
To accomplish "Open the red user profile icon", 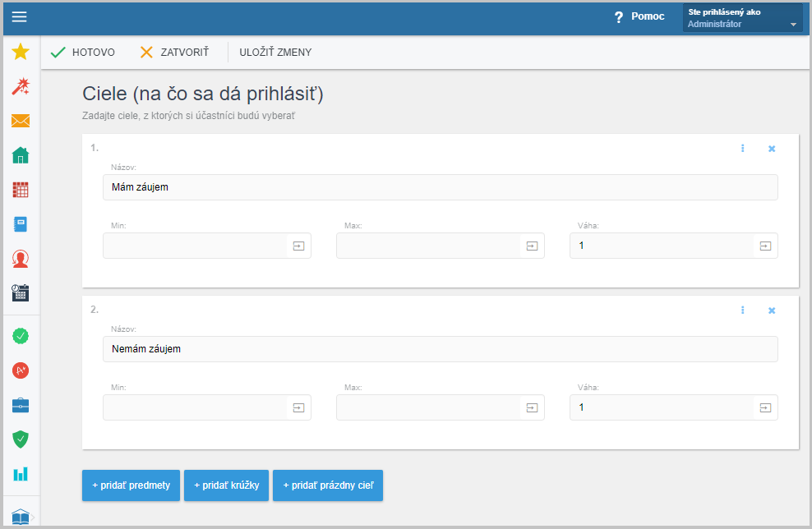I will (x=21, y=258).
